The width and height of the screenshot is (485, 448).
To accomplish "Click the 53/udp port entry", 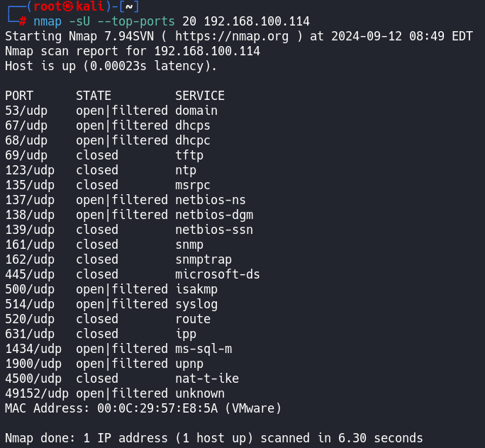I will (23, 111).
